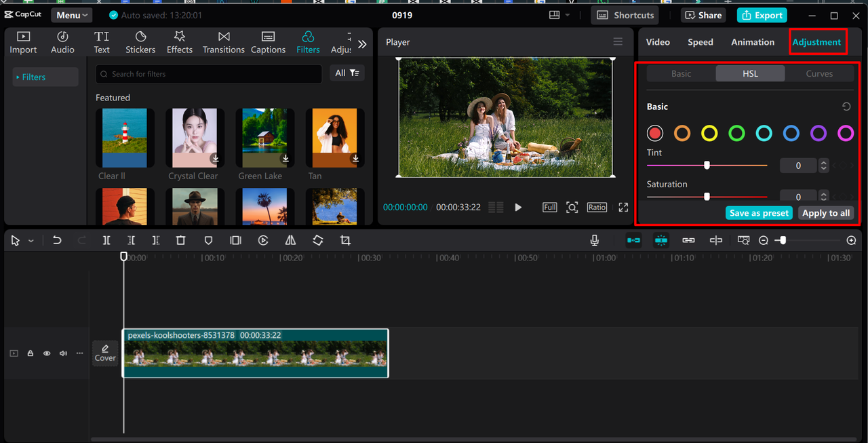Click the undo arrow in timeline toolbar

57,240
